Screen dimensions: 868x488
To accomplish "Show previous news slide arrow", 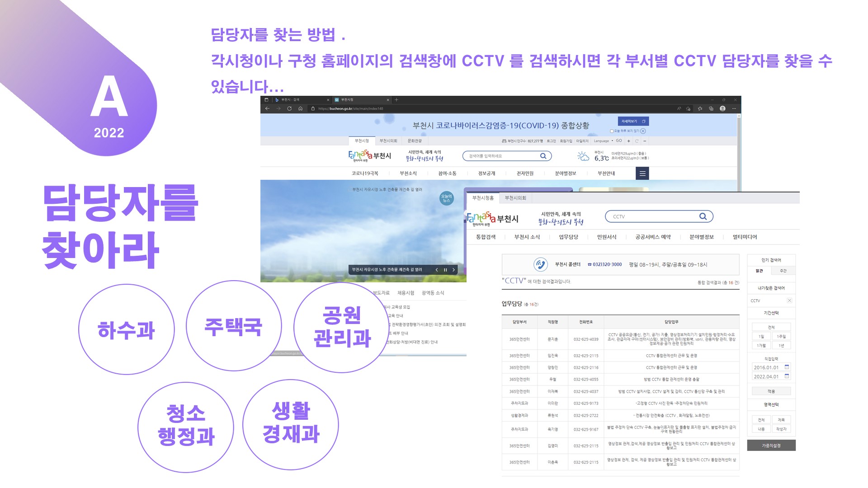I will (437, 270).
